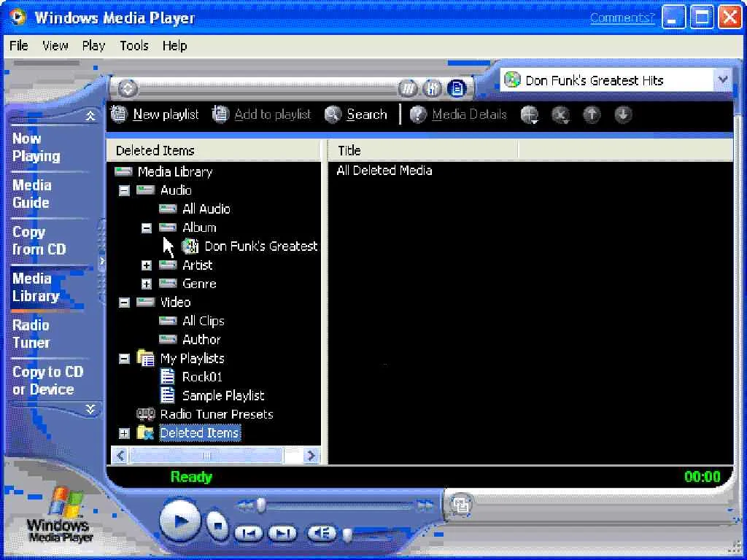Switch to skin mode icon
Screen dimensions: 747x560
(460, 505)
